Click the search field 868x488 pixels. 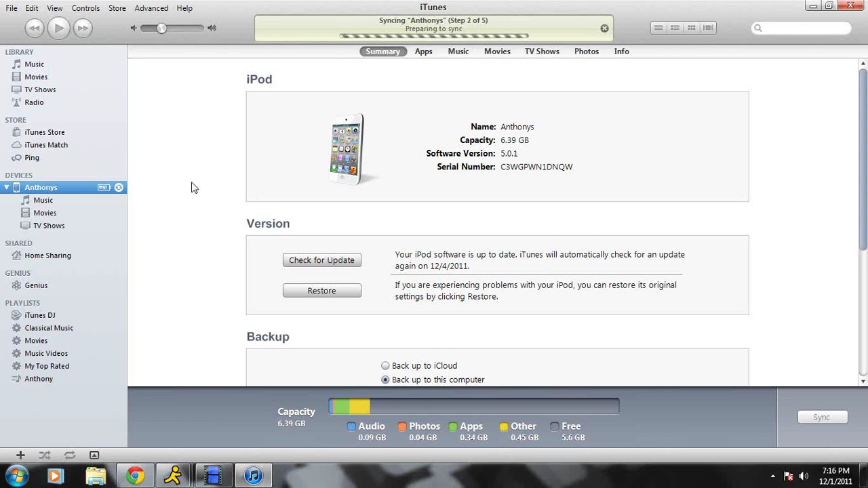(x=802, y=28)
